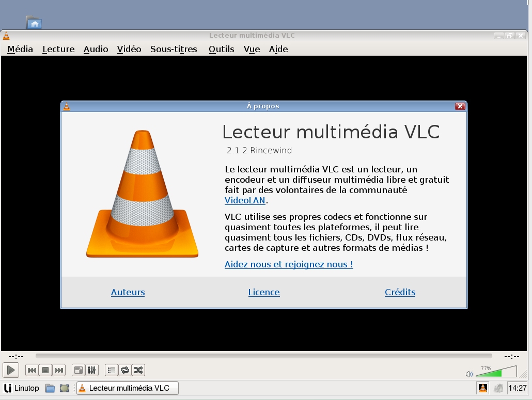
Task: Click the elapsed time label at left
Action: (x=16, y=356)
